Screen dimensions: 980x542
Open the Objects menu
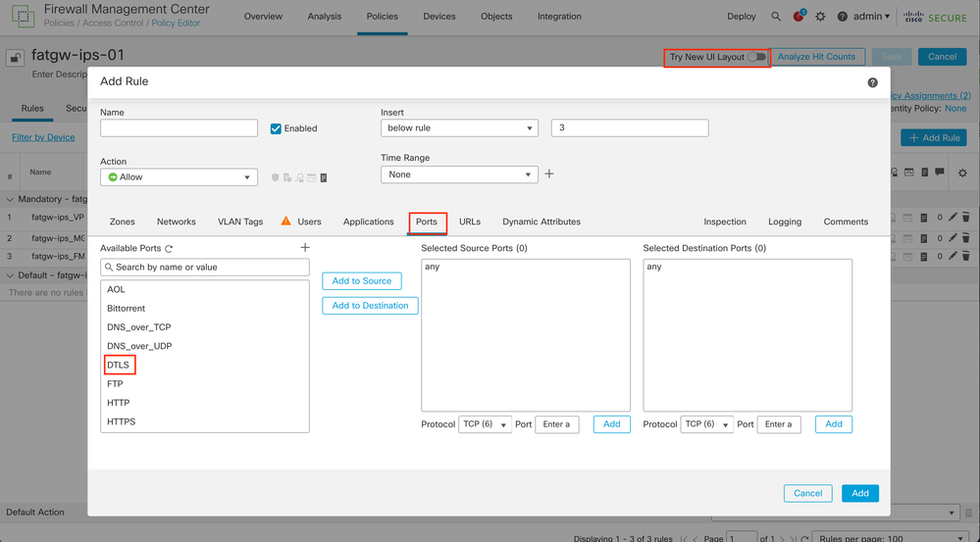[496, 17]
